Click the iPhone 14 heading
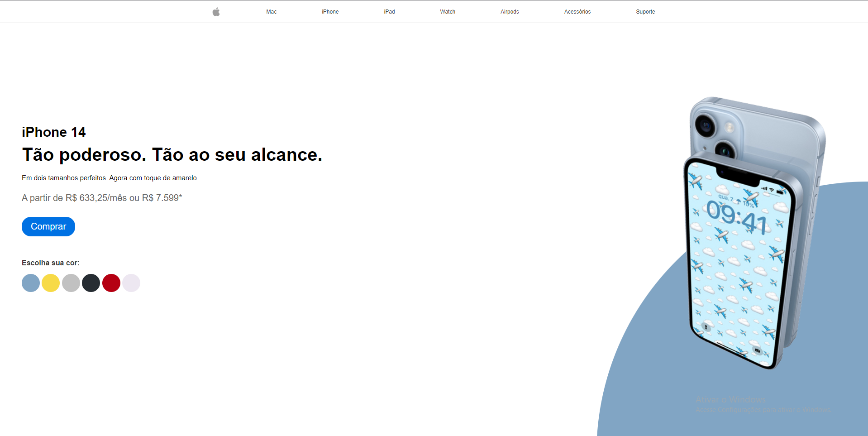Image resolution: width=868 pixels, height=436 pixels. (54, 132)
